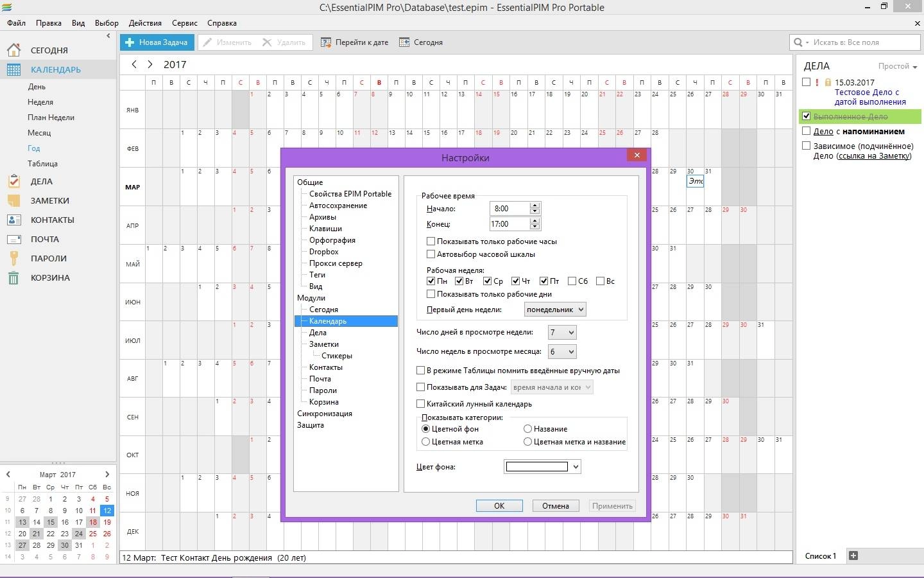
Task: Collapse the left navigation panel arrow
Action: (108, 36)
